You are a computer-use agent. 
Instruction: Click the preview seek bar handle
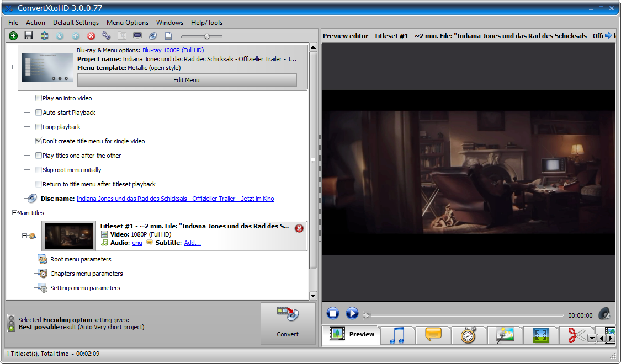tap(367, 315)
